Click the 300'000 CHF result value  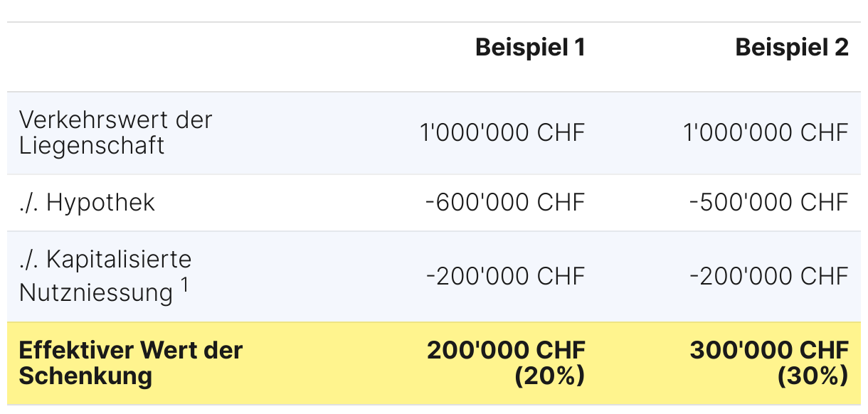pyautogui.click(x=768, y=350)
